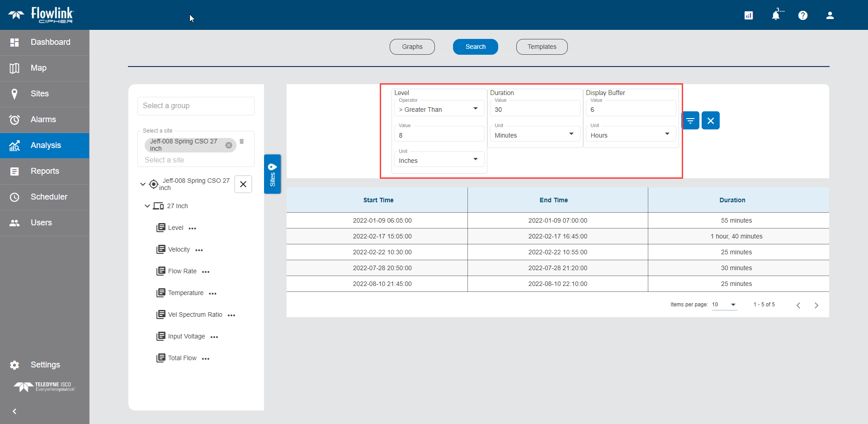Viewport: 868px width, 424px height.
Task: Remove Jeff-008 Spring CSO chip
Action: (x=229, y=145)
